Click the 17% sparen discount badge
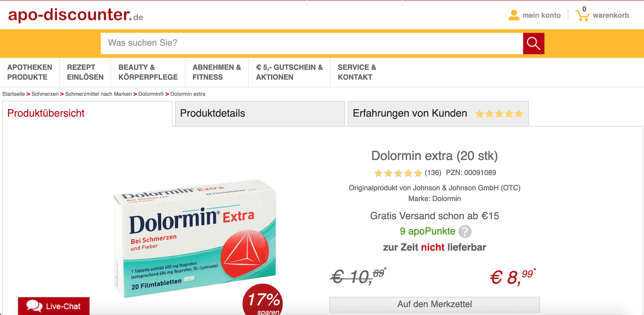This screenshot has width=644, height=315. [x=263, y=300]
